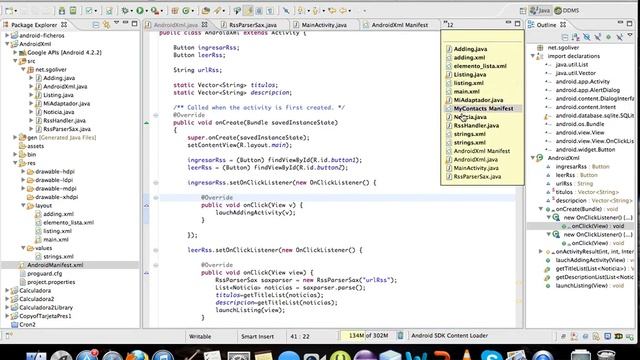
Task: Switch to the DDMS perspective
Action: pos(566,11)
